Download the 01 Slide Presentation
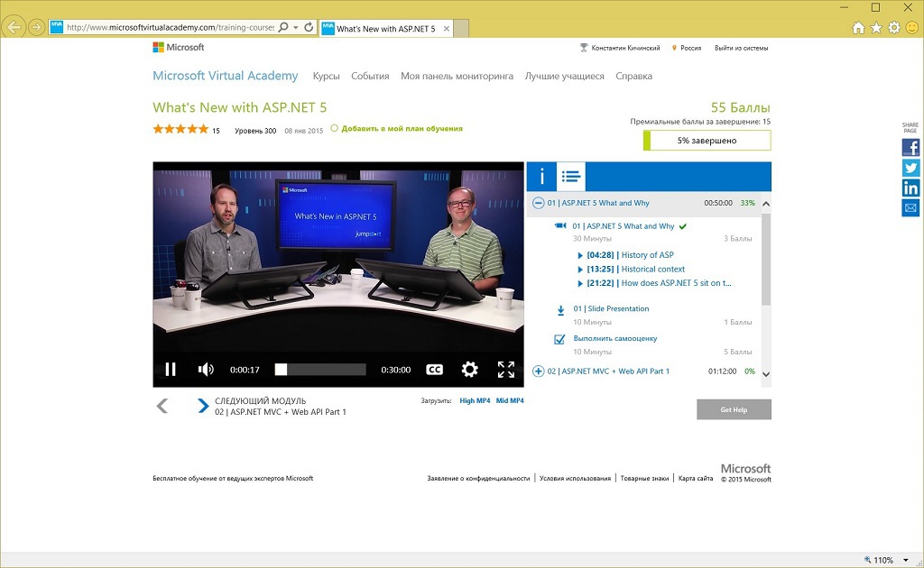 click(611, 308)
